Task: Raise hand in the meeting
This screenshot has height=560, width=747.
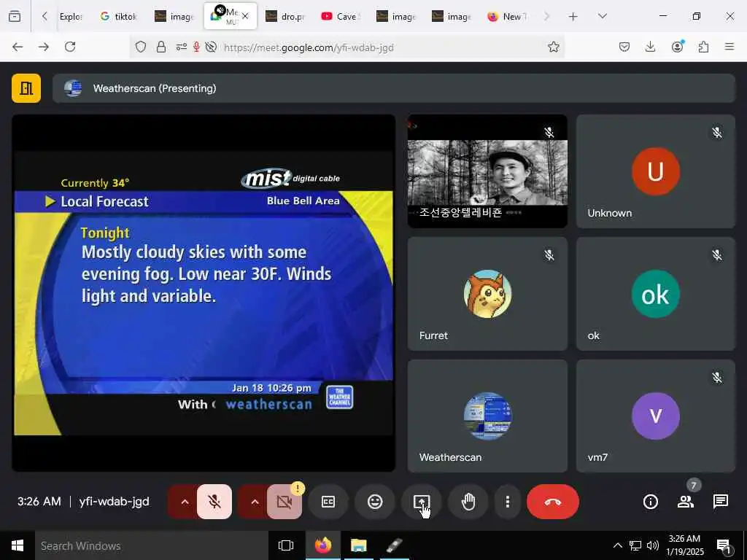Action: click(x=468, y=502)
